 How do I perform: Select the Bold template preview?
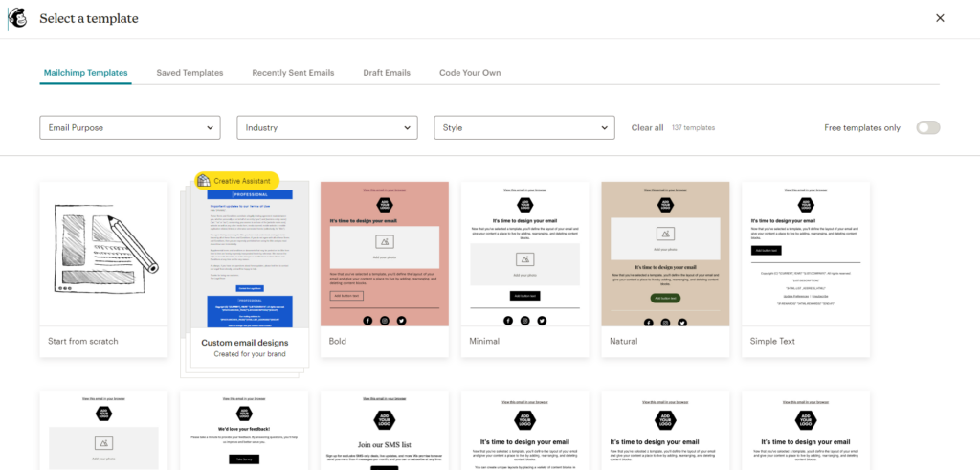[x=385, y=254]
